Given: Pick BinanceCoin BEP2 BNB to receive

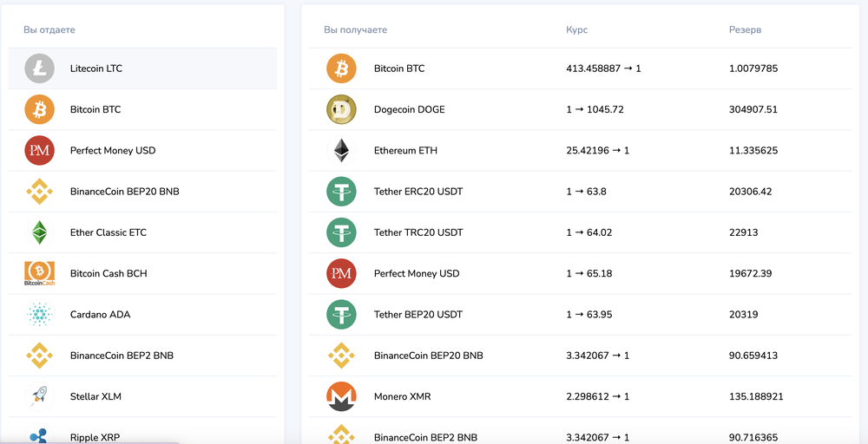Looking at the screenshot, I should (580, 431).
